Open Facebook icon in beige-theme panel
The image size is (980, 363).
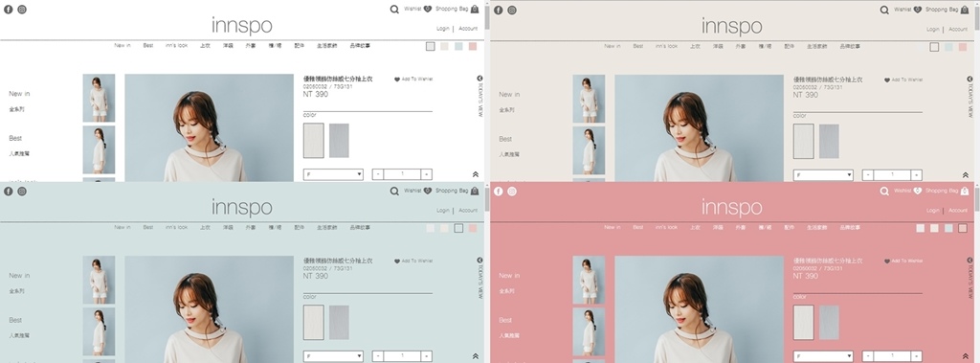pos(498,10)
